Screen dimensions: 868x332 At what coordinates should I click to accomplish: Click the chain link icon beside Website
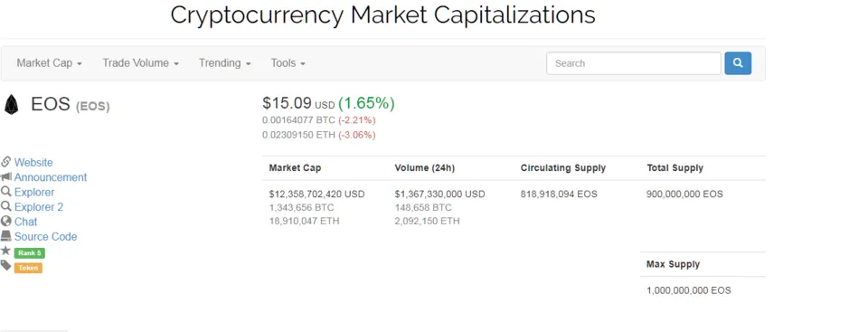[x=6, y=162]
